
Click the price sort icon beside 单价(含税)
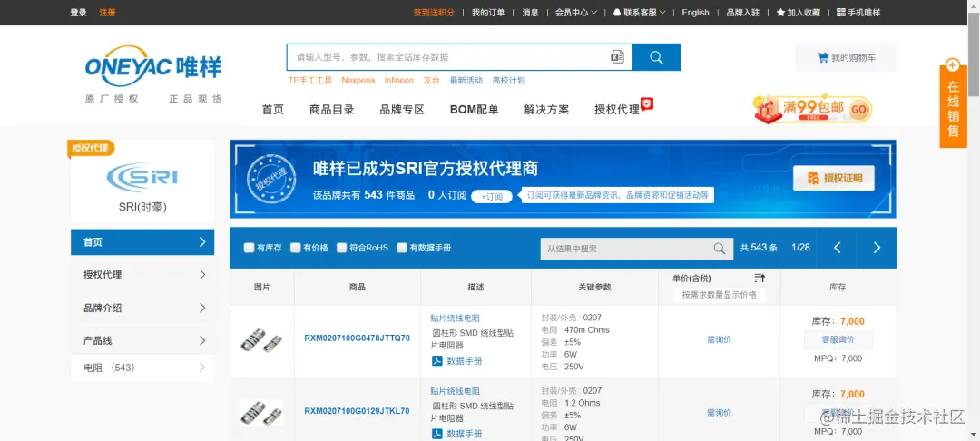[759, 278]
